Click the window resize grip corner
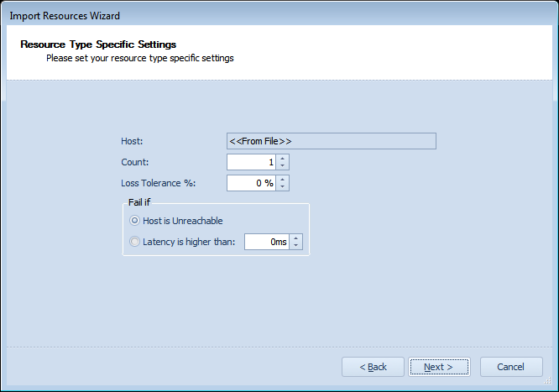Image resolution: width=559 pixels, height=392 pixels. click(547, 380)
